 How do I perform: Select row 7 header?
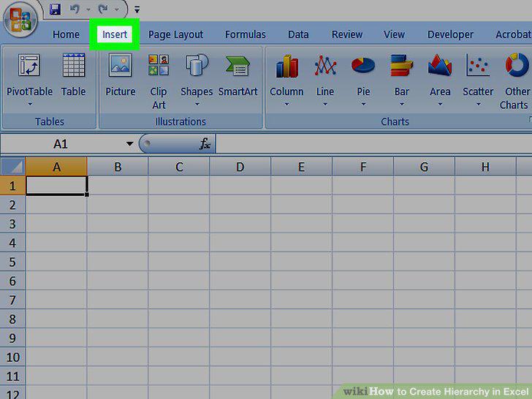[x=12, y=300]
